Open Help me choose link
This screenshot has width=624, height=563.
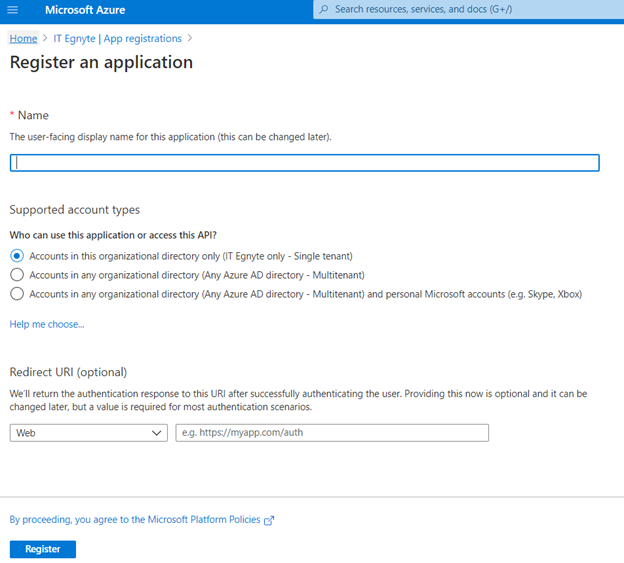(47, 324)
